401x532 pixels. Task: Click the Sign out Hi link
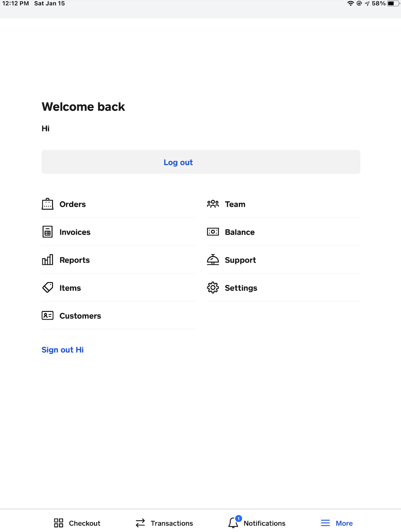click(x=63, y=350)
